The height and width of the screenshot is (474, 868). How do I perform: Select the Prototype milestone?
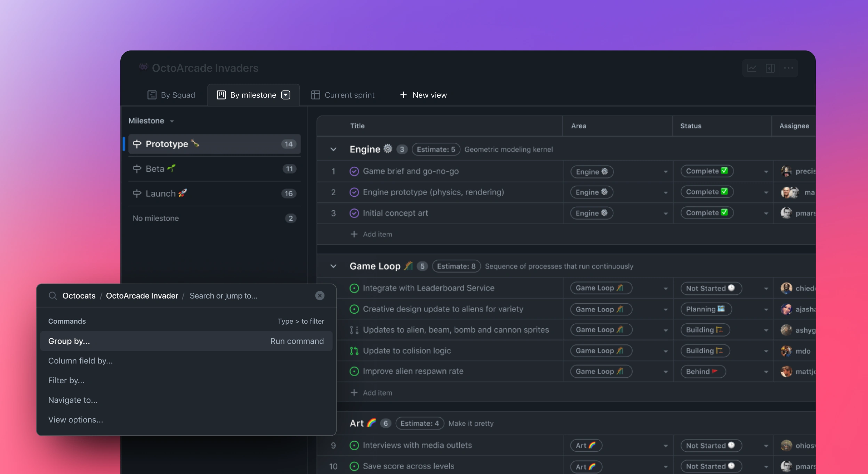[x=214, y=144]
